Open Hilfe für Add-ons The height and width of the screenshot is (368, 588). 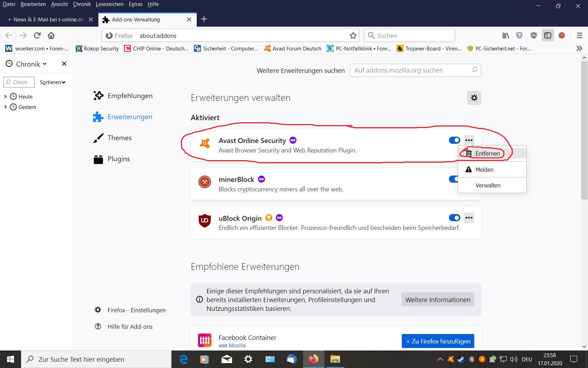pyautogui.click(x=124, y=327)
